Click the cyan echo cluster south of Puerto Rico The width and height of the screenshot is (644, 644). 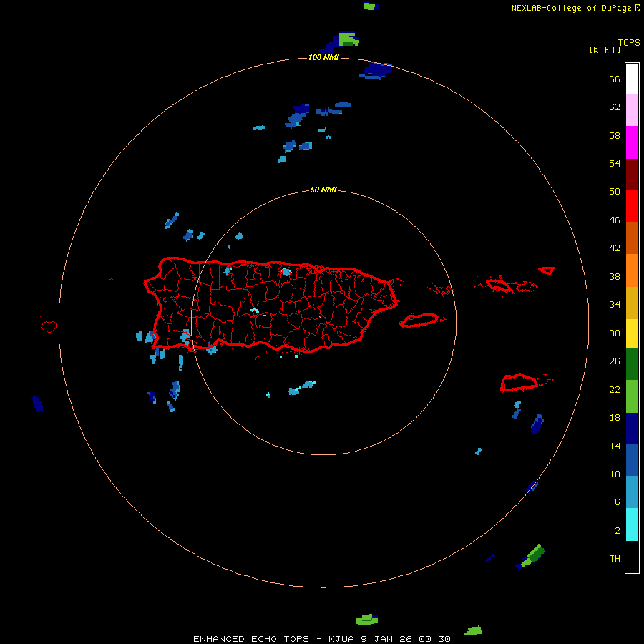[x=302, y=387]
